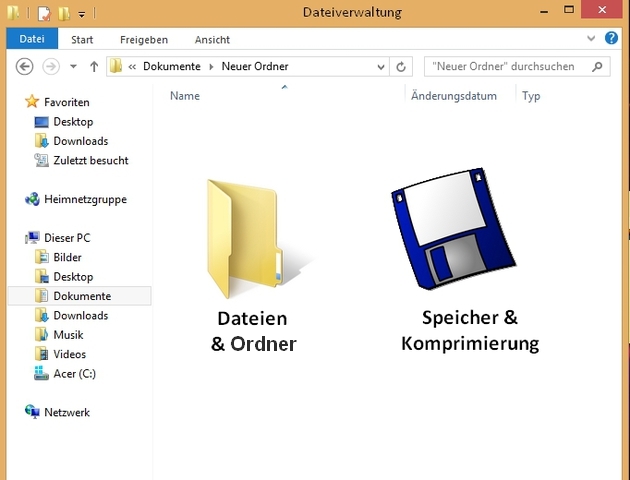Sort by the Änderungsdatum column header
This screenshot has width=630, height=480.
click(x=454, y=96)
